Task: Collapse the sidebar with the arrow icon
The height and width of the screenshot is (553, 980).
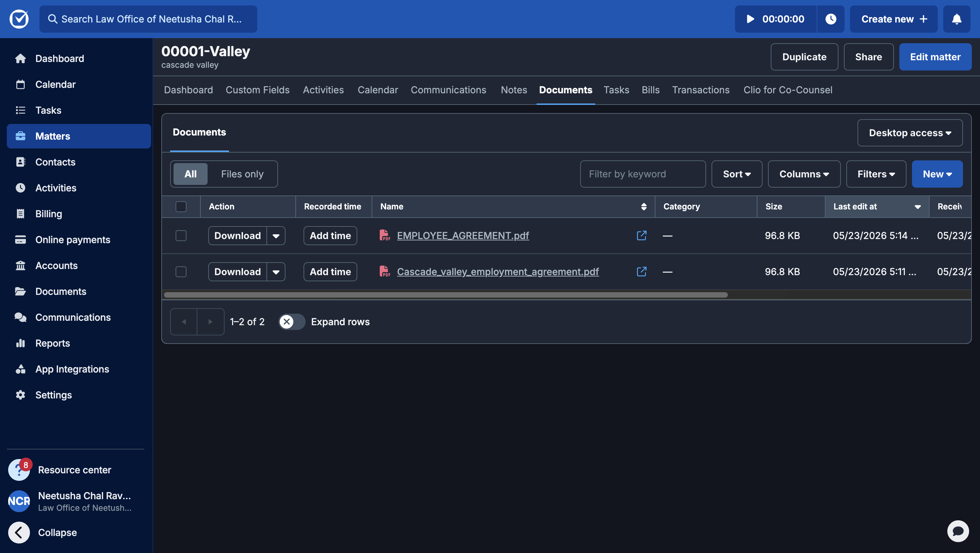Action: point(19,532)
